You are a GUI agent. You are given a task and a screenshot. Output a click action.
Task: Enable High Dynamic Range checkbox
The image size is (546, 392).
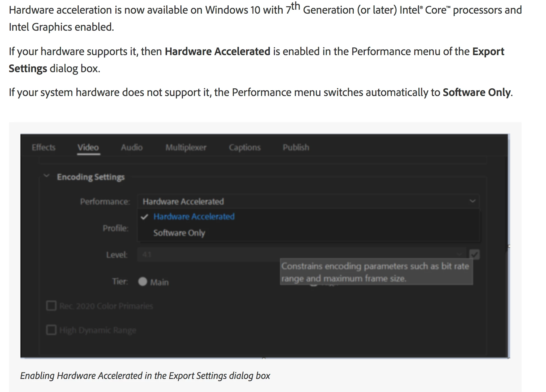click(51, 330)
